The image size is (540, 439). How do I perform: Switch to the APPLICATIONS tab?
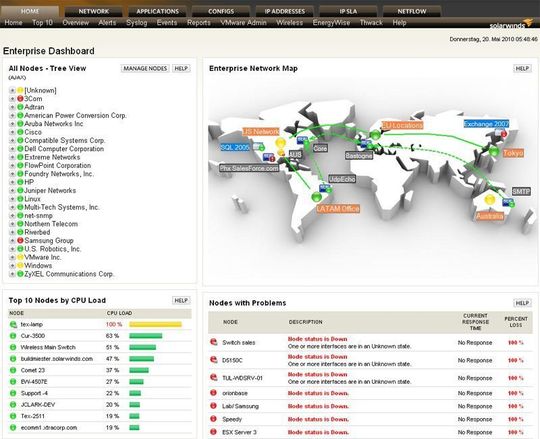click(157, 11)
